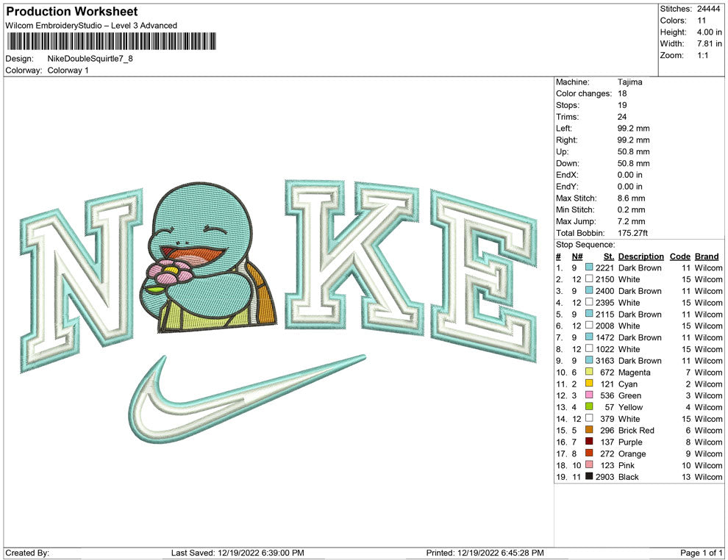Select the Black color swatch in stop 19
Image resolution: width=728 pixels, height=560 pixels.
point(589,476)
